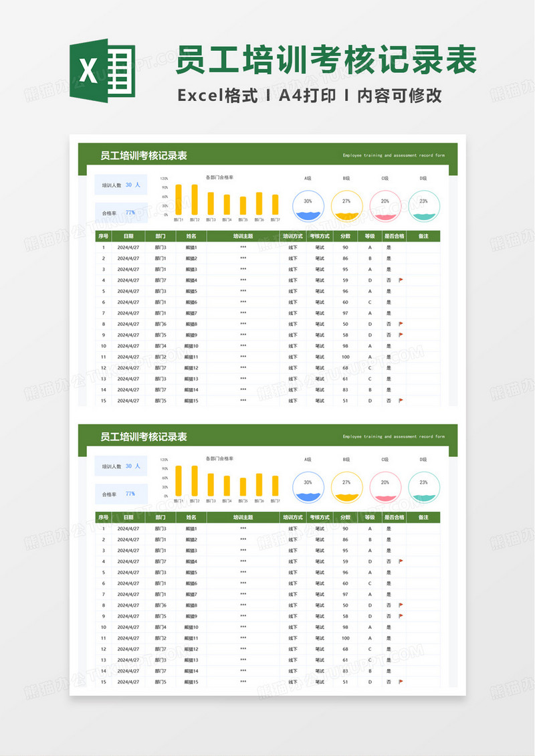Select the score 97 cell in upper sheet
This screenshot has width=535, height=756.
coord(346,313)
